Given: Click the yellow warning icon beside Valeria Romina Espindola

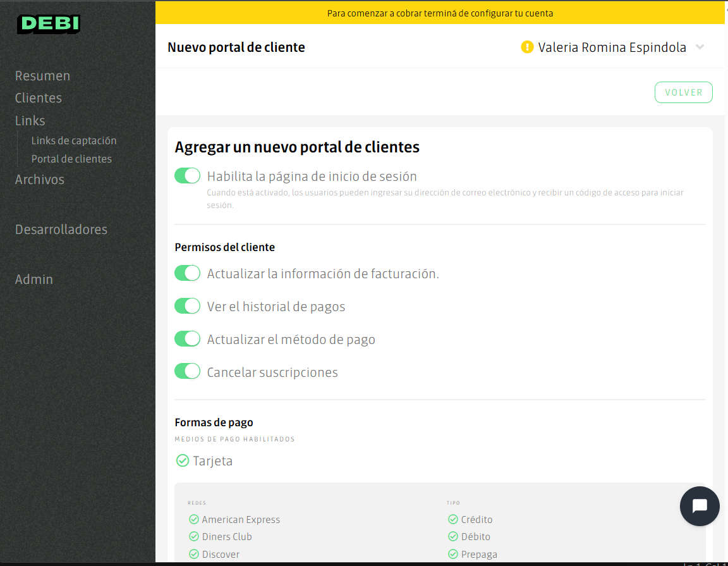Looking at the screenshot, I should (x=527, y=47).
